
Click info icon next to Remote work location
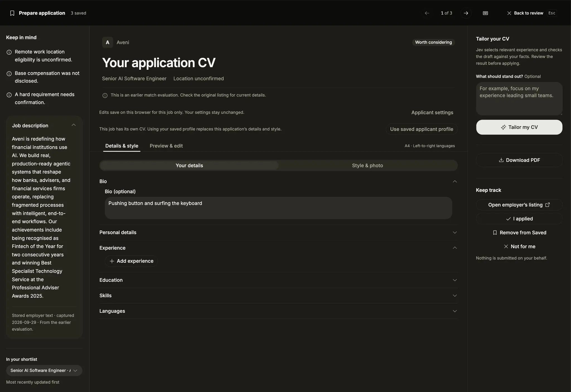[9, 52]
